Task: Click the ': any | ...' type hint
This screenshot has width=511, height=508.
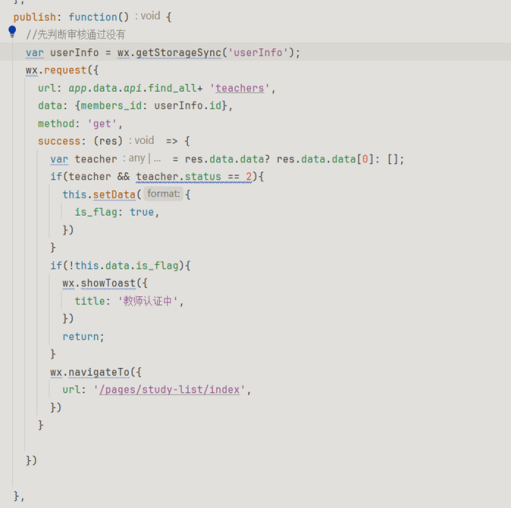Action: pyautogui.click(x=142, y=158)
